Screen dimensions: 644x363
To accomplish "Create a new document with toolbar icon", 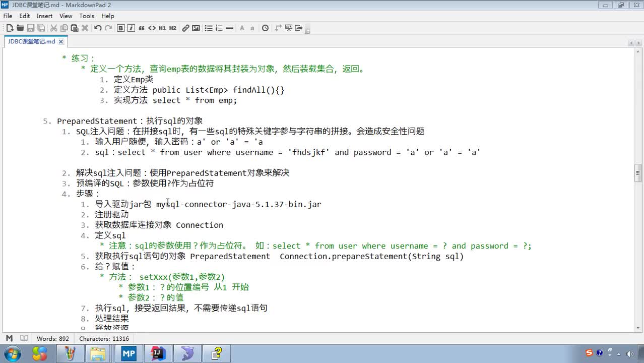I will tap(10, 28).
